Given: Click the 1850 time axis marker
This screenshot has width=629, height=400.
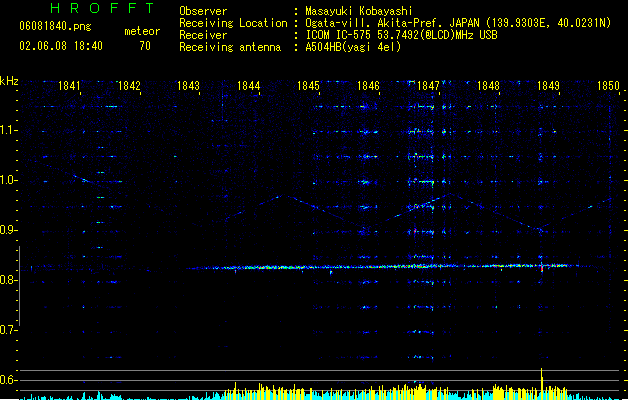Looking at the screenshot, I should tap(608, 86).
